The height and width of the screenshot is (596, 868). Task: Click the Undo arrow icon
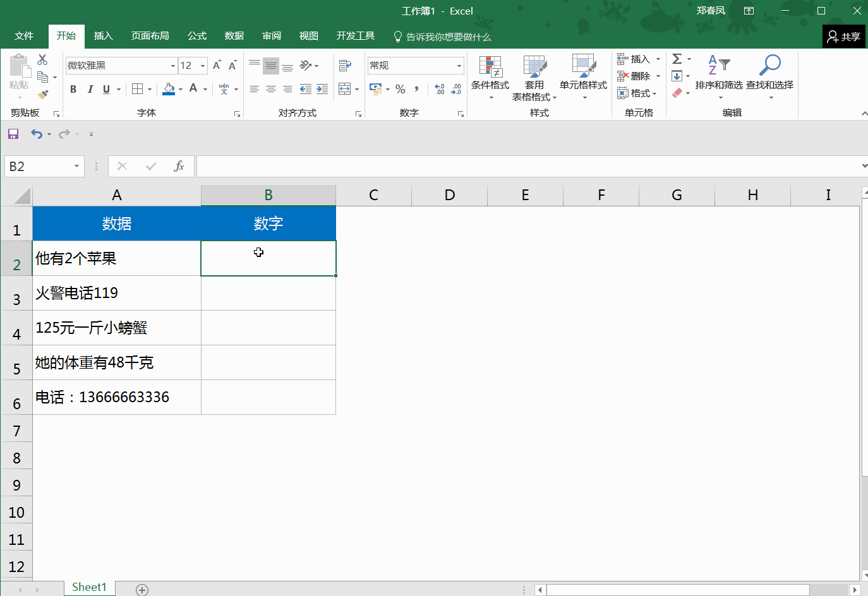[37, 134]
